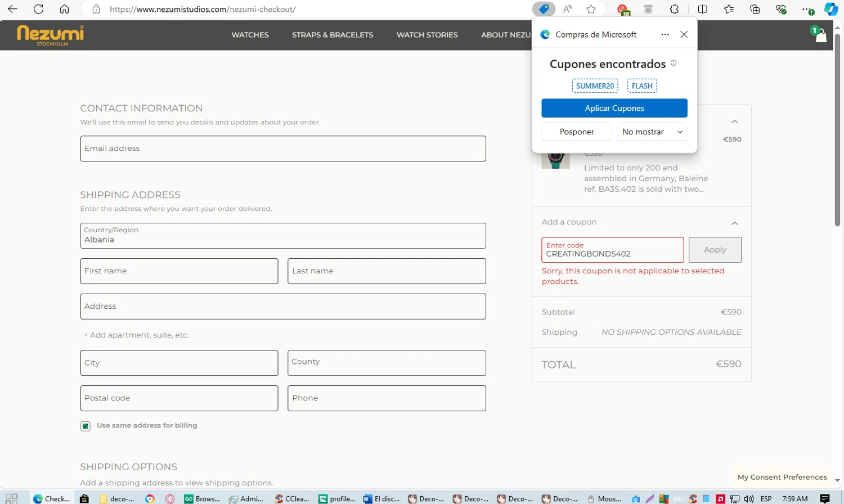Click the browser address bar URL

point(203,9)
